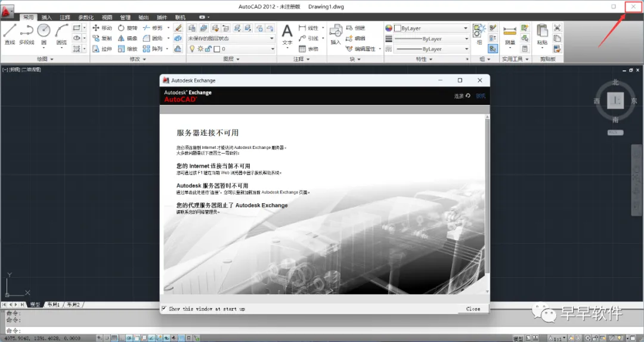The width and height of the screenshot is (644, 342).
Task: Open the 未保存的图层状态 layer state dropdown
Action: pos(231,38)
